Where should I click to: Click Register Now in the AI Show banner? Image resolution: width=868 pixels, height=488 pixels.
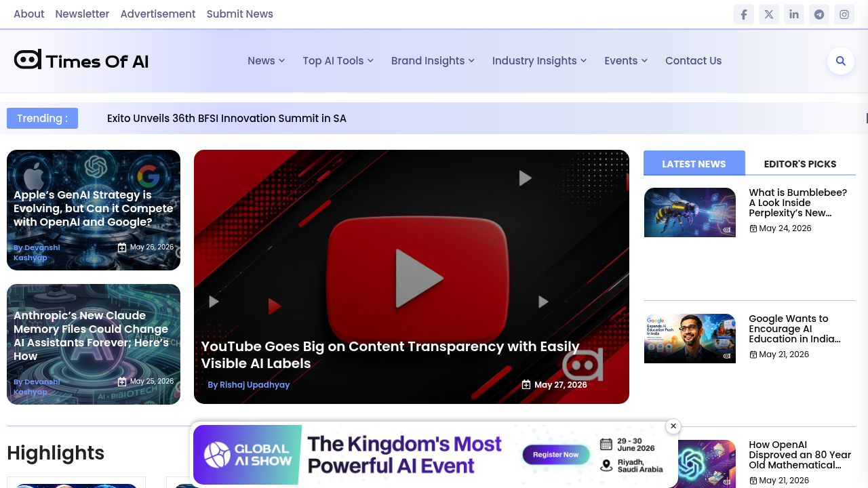[x=556, y=454]
